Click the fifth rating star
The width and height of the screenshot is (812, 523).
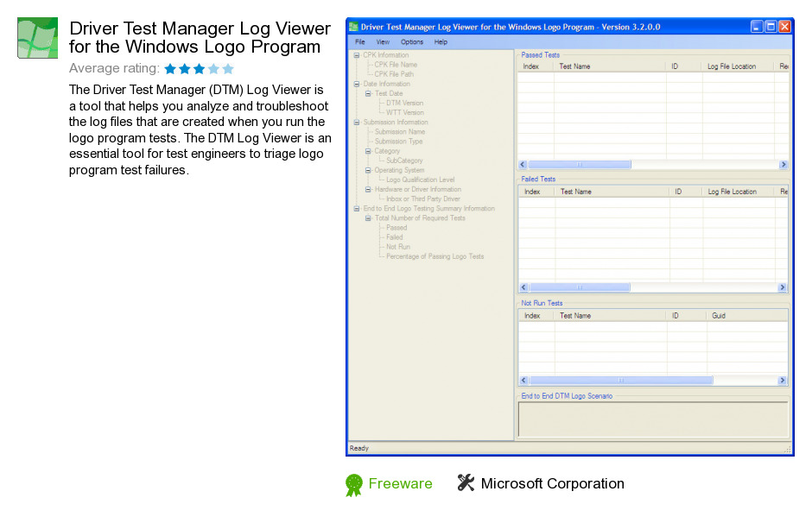tap(228, 69)
